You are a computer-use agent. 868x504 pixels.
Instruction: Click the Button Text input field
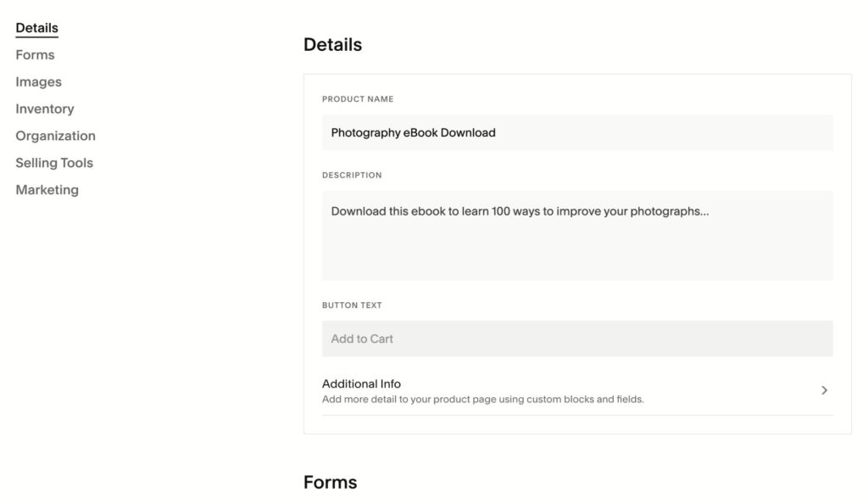[576, 339]
